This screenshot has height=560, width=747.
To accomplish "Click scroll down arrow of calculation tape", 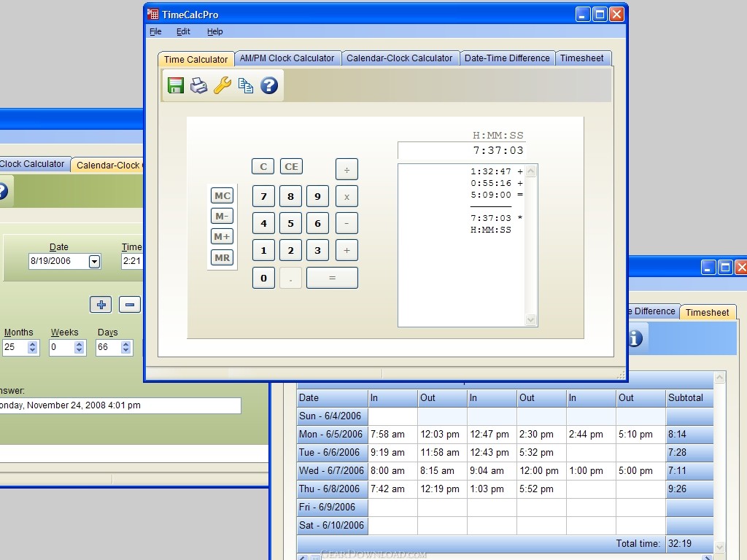I will coord(531,320).
